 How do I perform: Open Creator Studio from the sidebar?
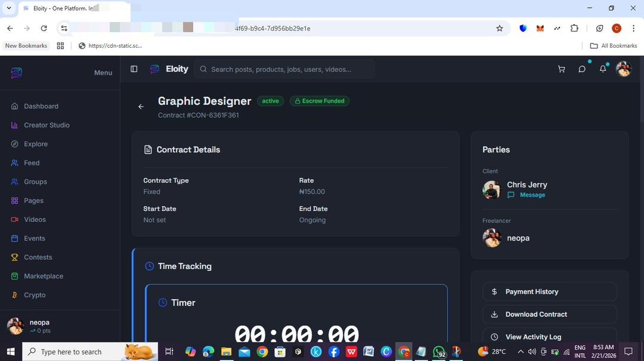(14, 125)
